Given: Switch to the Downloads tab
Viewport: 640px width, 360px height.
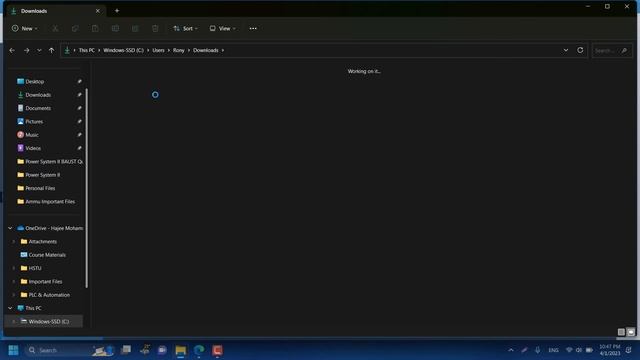Looking at the screenshot, I should point(55,11).
